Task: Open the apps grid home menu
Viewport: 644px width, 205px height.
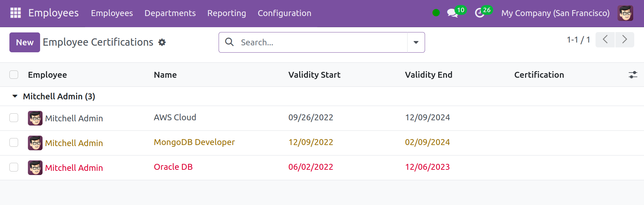Action: (x=16, y=13)
